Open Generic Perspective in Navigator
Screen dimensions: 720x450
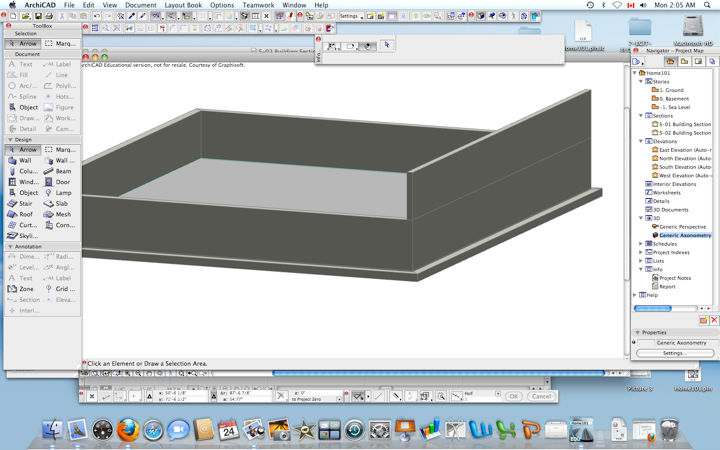(679, 227)
